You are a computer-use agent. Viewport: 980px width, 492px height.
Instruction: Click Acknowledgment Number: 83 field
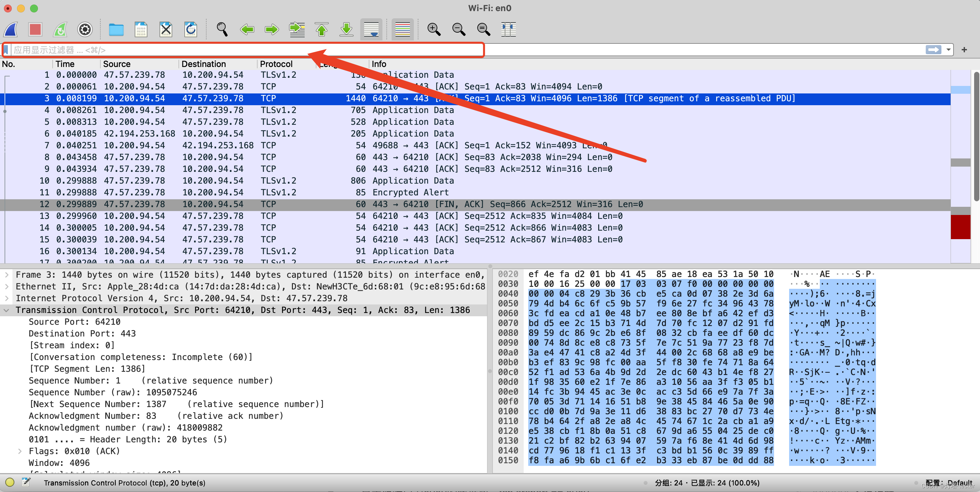click(156, 416)
